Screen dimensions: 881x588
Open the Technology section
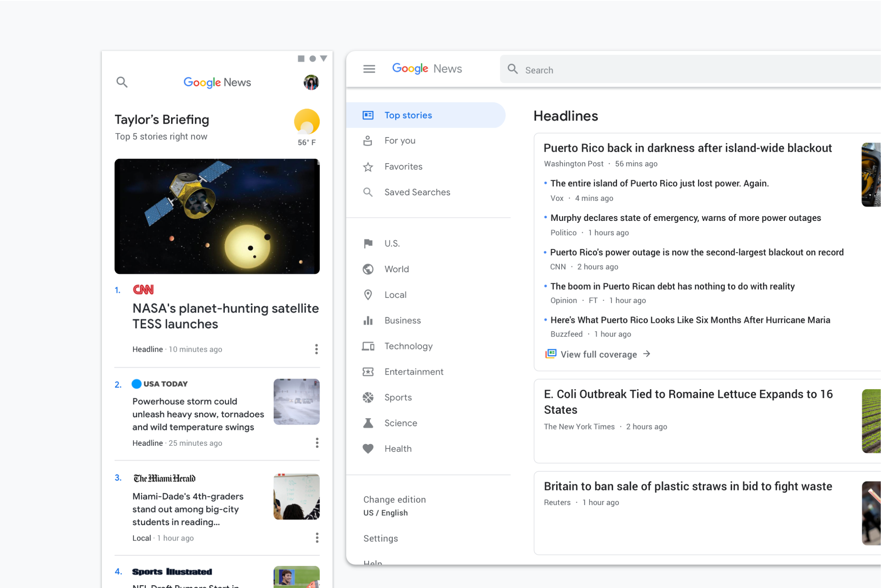click(x=408, y=346)
